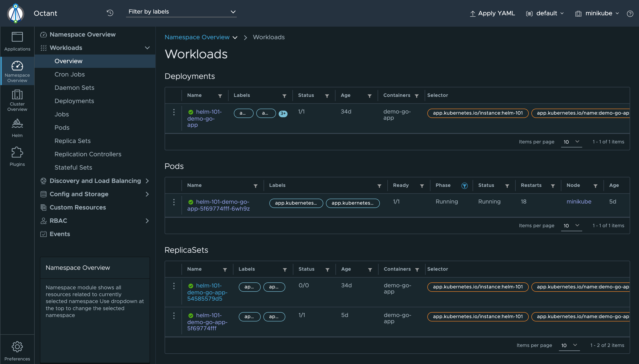Switch to Cron Jobs in Workloads menu
Image resolution: width=639 pixels, height=364 pixels.
click(69, 74)
